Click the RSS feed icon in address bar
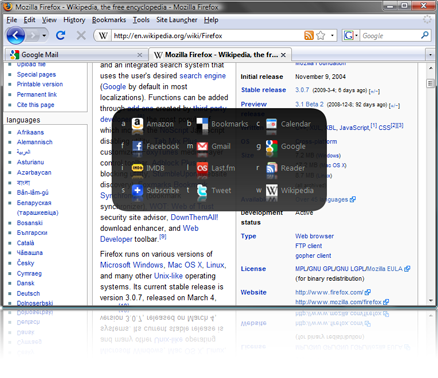This screenshot has height=378, width=438. point(309,35)
